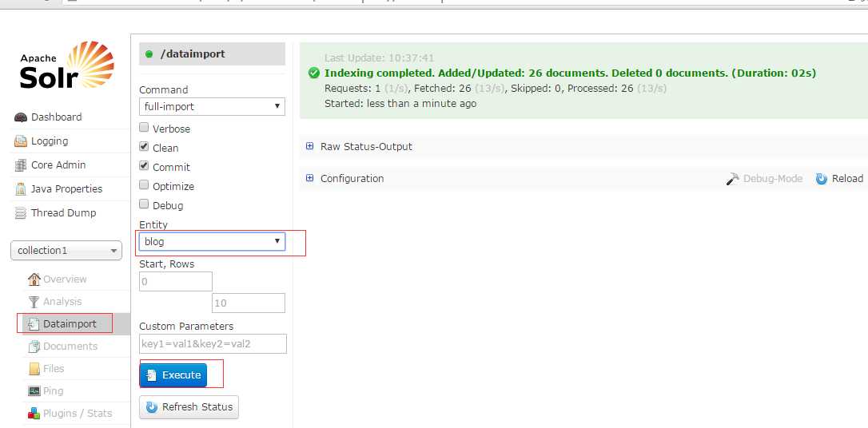
Task: Open the Java Properties page
Action: click(66, 189)
